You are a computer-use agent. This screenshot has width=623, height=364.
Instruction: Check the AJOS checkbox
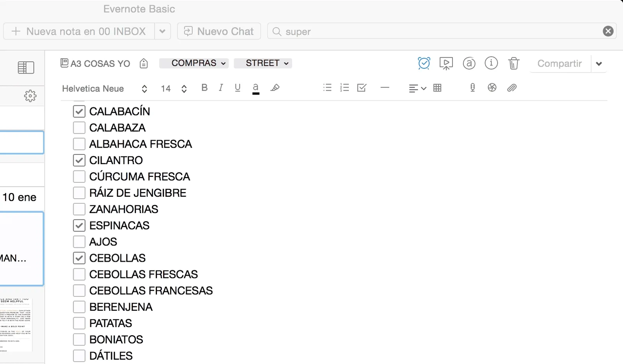click(x=79, y=242)
